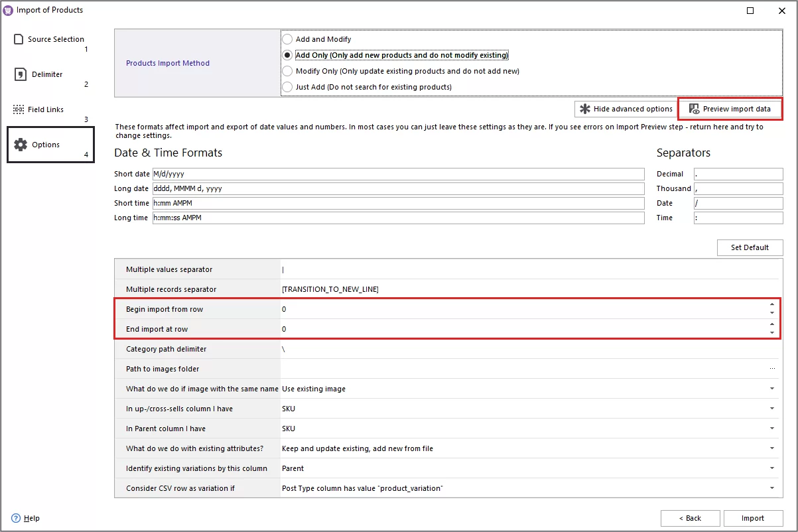Click the Options gear icon
Image resolution: width=798 pixels, height=532 pixels.
tap(20, 143)
